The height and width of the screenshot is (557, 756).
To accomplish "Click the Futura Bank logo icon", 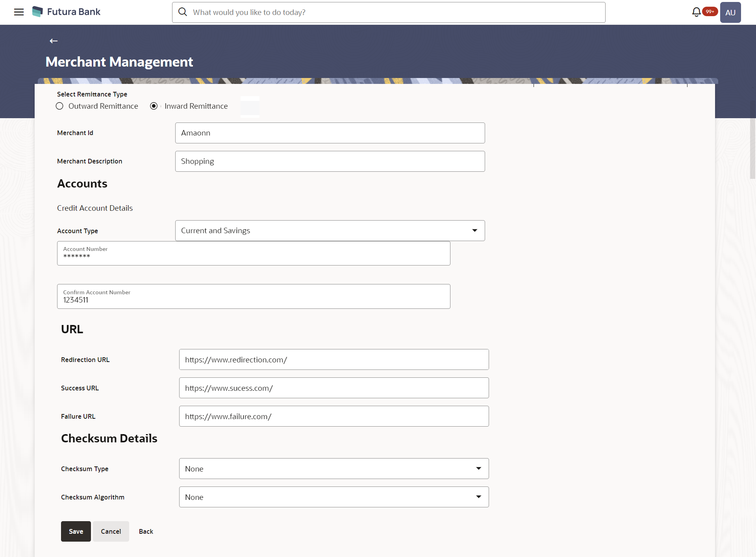I will coord(37,12).
